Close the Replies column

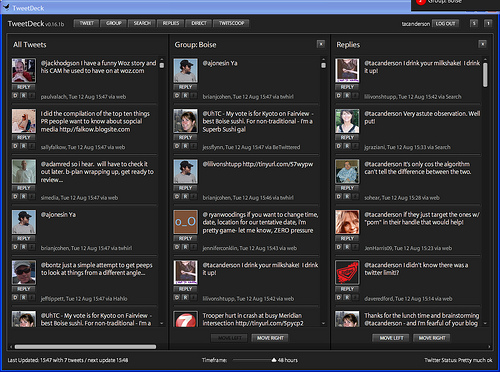(x=482, y=44)
